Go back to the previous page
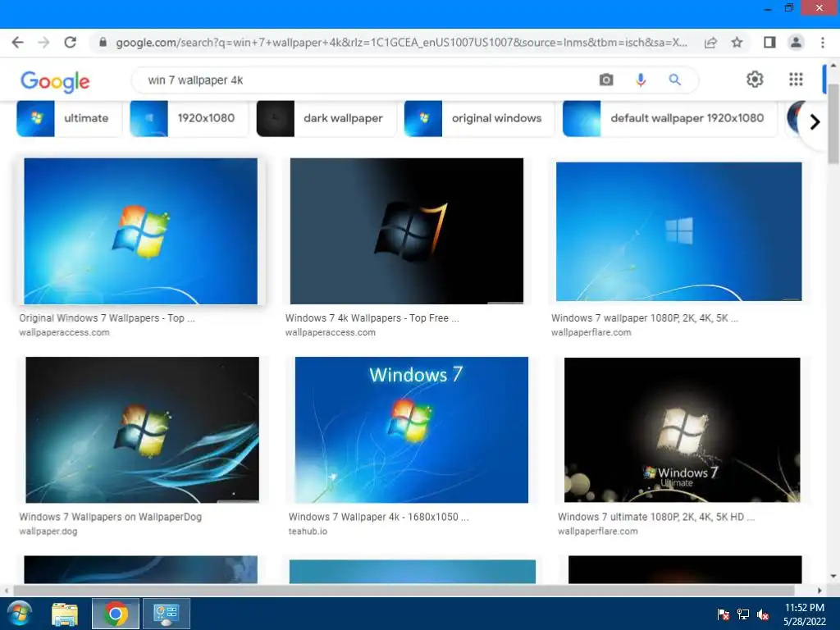The width and height of the screenshot is (840, 630). (18, 43)
